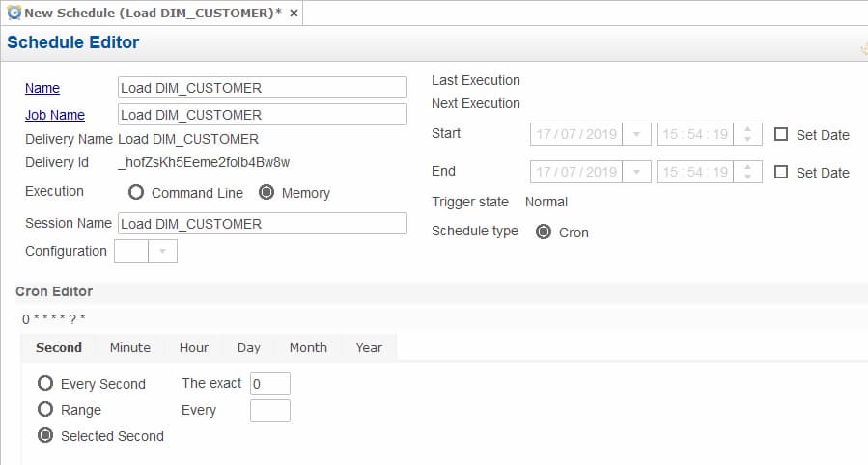Click the schedule clock icon in tab

[x=14, y=13]
